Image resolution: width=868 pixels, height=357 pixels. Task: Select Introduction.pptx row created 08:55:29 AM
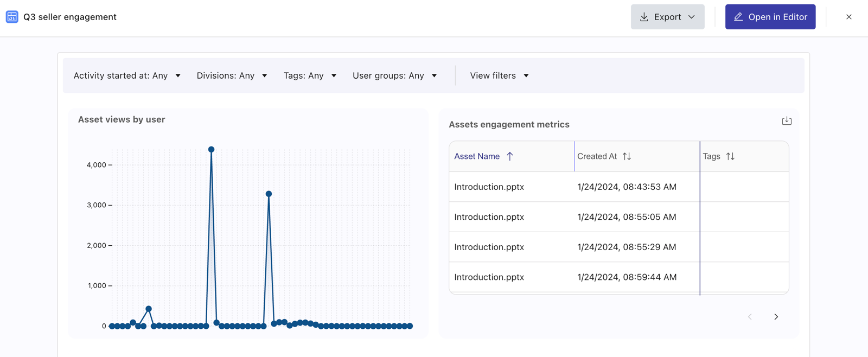(619, 247)
